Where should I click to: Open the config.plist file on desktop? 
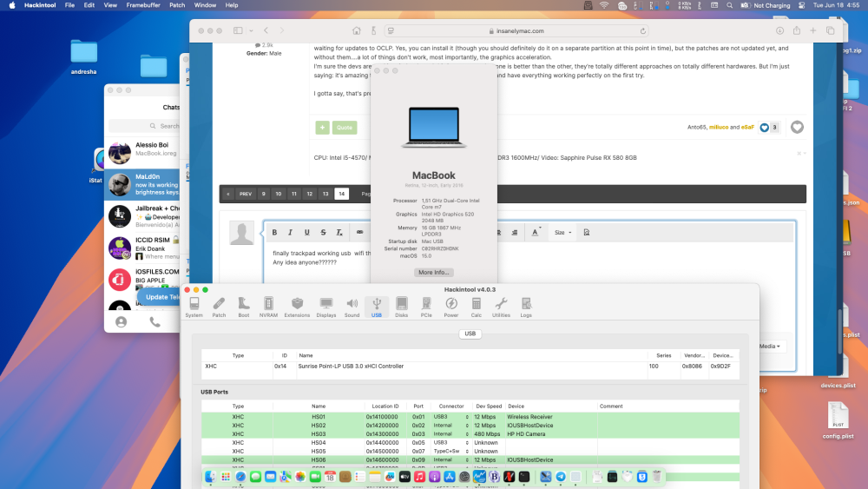[838, 421]
